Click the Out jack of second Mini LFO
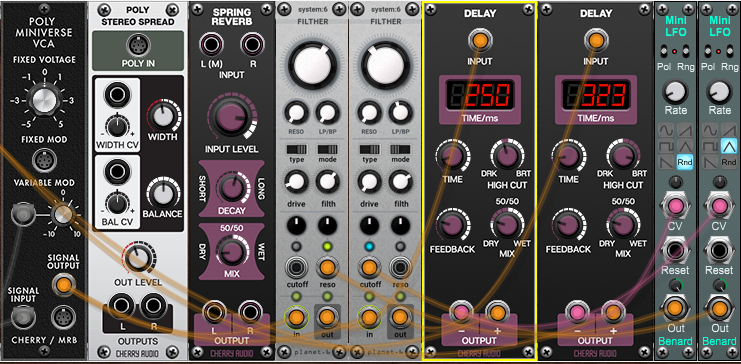This screenshot has height=364, width=741. pos(719,308)
